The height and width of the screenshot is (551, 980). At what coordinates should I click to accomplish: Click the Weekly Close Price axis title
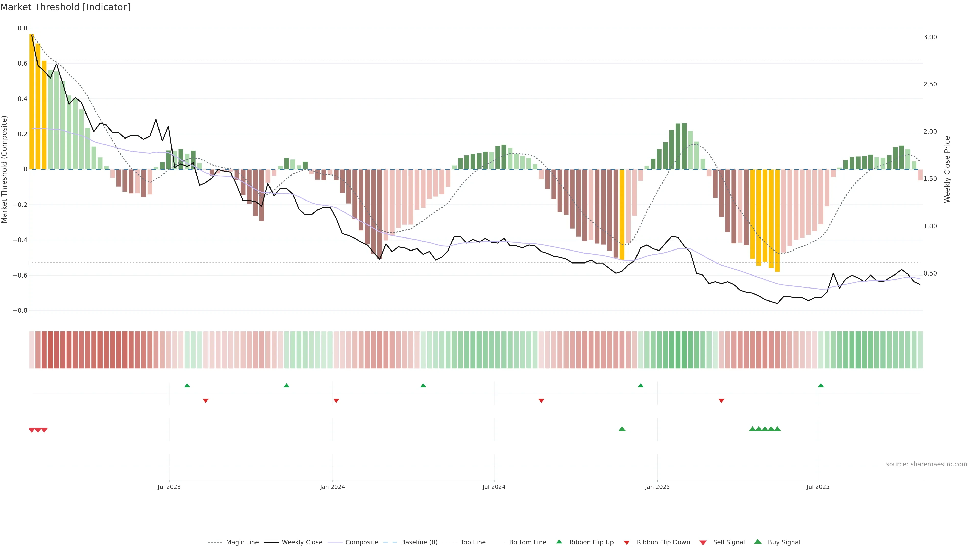947,169
